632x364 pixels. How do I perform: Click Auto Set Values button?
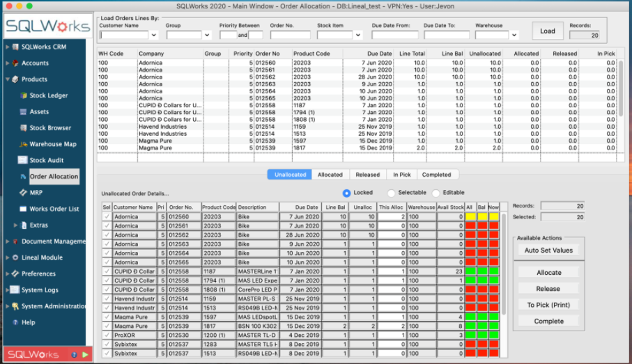pos(548,250)
